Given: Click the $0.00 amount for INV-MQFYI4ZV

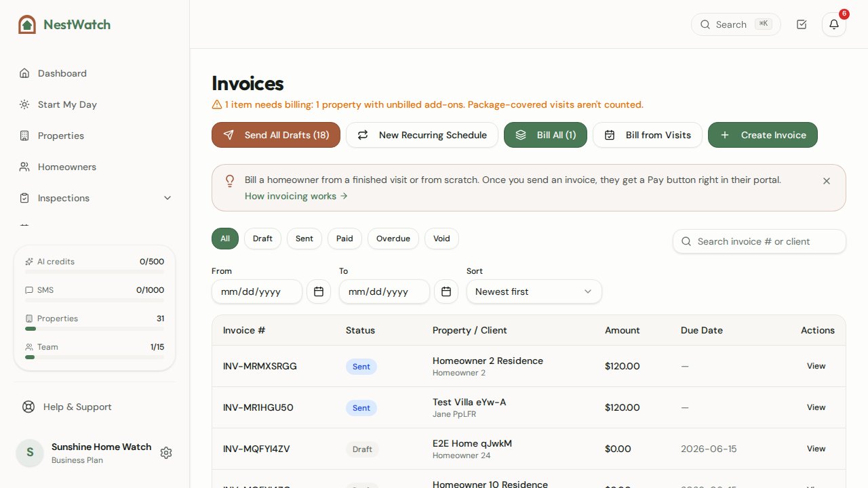Looking at the screenshot, I should pos(618,449).
